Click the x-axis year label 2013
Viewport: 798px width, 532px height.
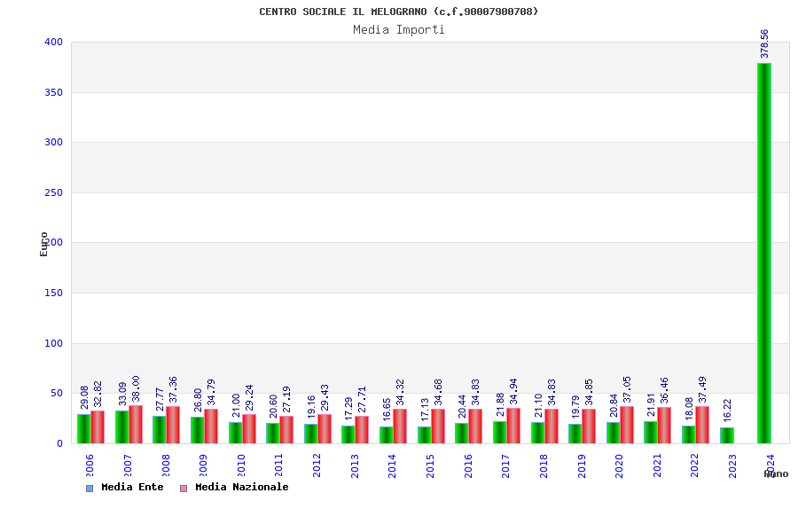[355, 465]
